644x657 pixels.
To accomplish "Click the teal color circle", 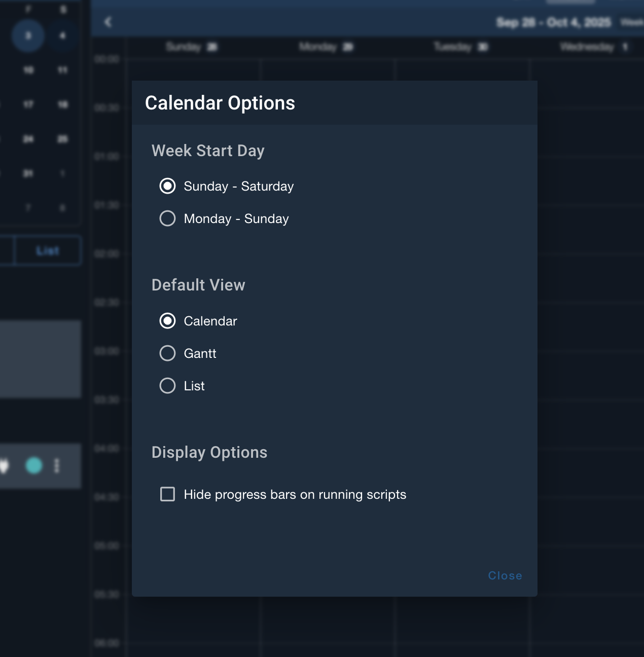I will coord(34,465).
